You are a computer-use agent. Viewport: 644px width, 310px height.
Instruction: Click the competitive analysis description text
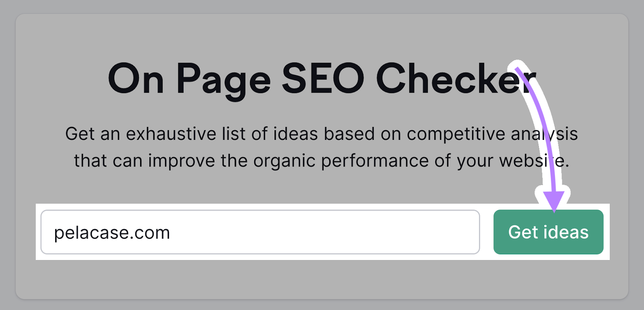tap(322, 147)
